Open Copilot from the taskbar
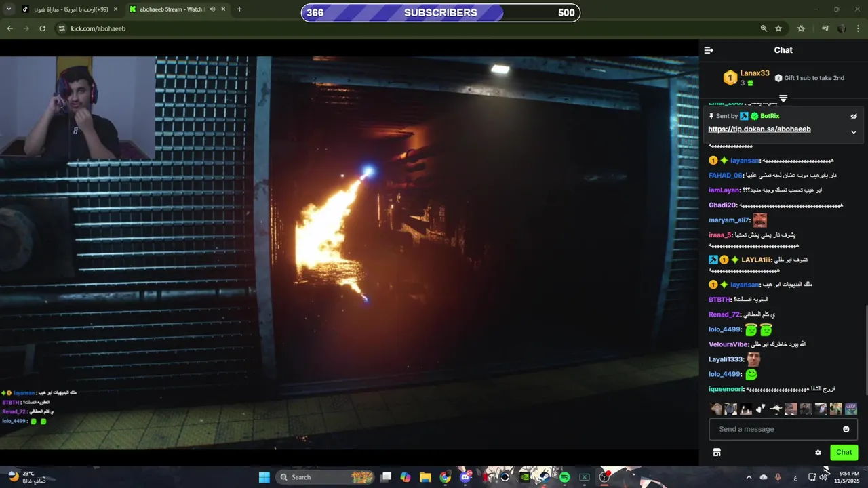The height and width of the screenshot is (488, 868). tap(406, 477)
